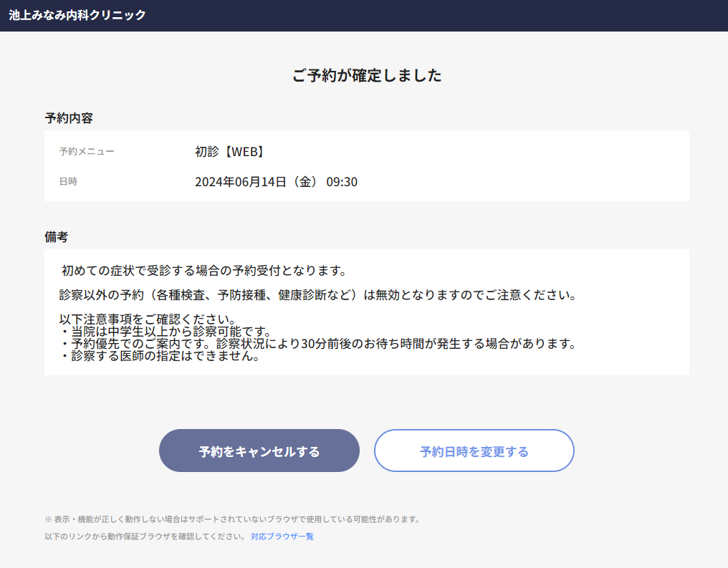Click the line starting 診察以外の予約
This screenshot has width=728, height=568.
click(x=318, y=295)
